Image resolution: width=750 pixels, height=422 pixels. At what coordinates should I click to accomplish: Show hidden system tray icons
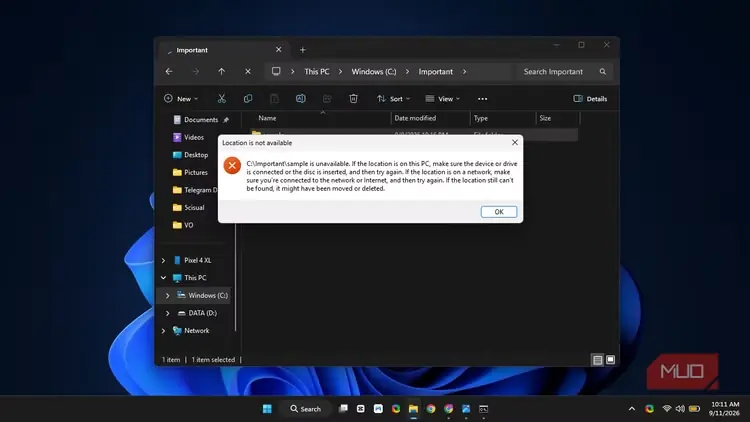(632, 409)
